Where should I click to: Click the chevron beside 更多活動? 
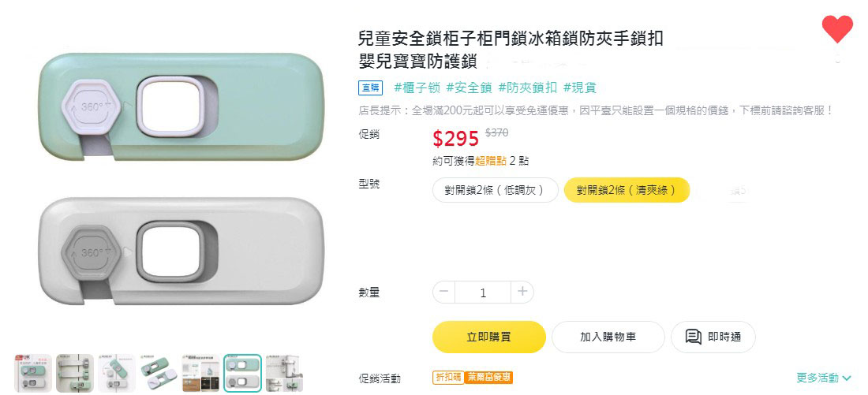point(847,378)
